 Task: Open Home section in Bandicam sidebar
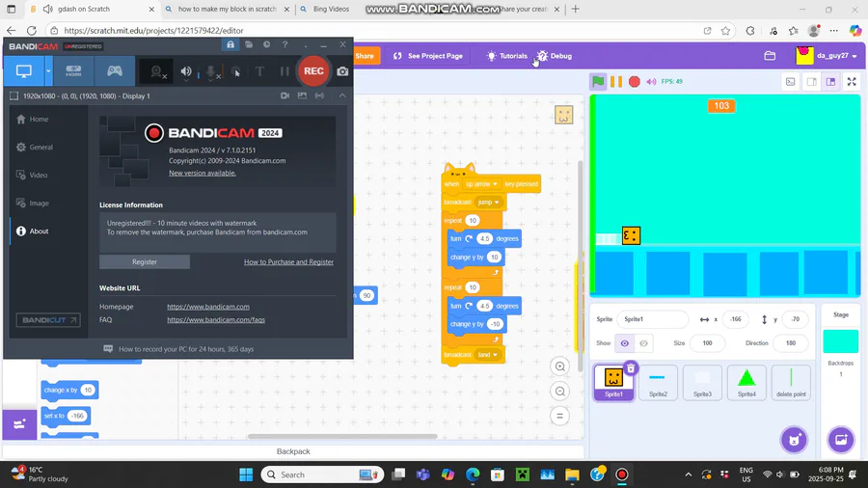pos(33,119)
